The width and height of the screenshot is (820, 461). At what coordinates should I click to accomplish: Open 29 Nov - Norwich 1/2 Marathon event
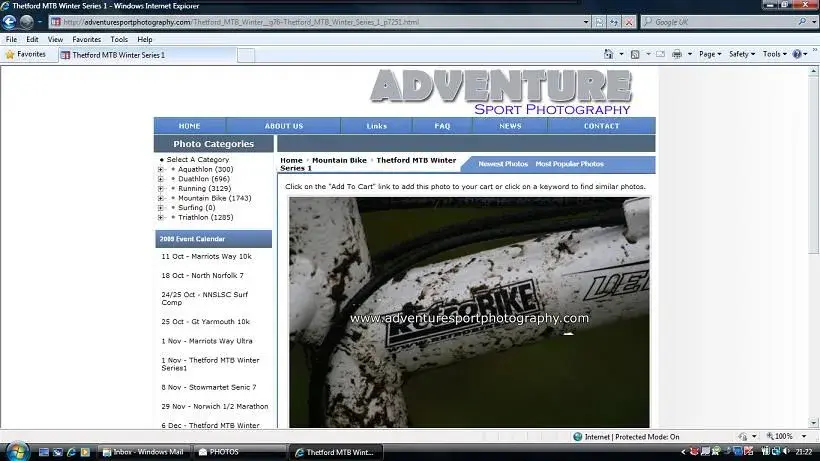(215, 407)
